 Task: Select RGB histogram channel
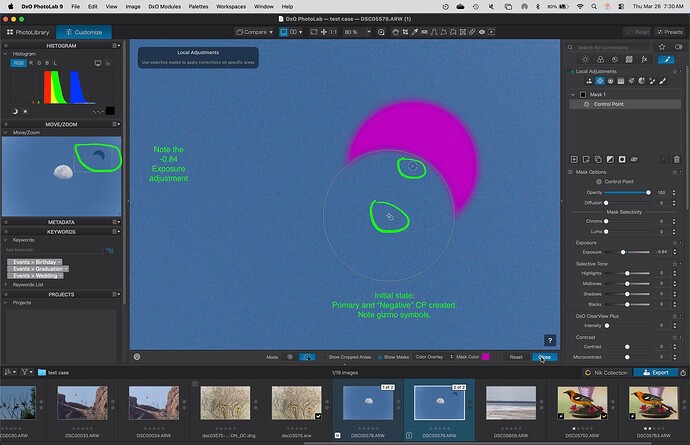click(x=18, y=63)
